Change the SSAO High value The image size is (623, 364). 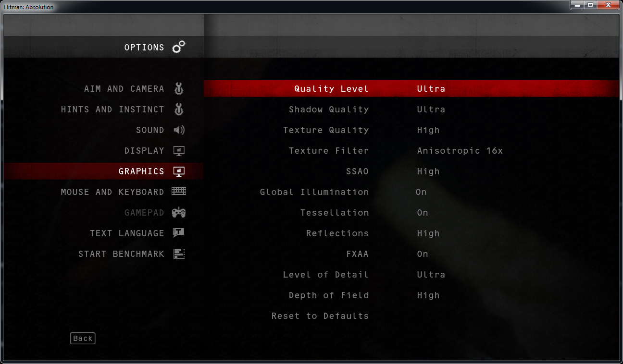[x=428, y=171]
